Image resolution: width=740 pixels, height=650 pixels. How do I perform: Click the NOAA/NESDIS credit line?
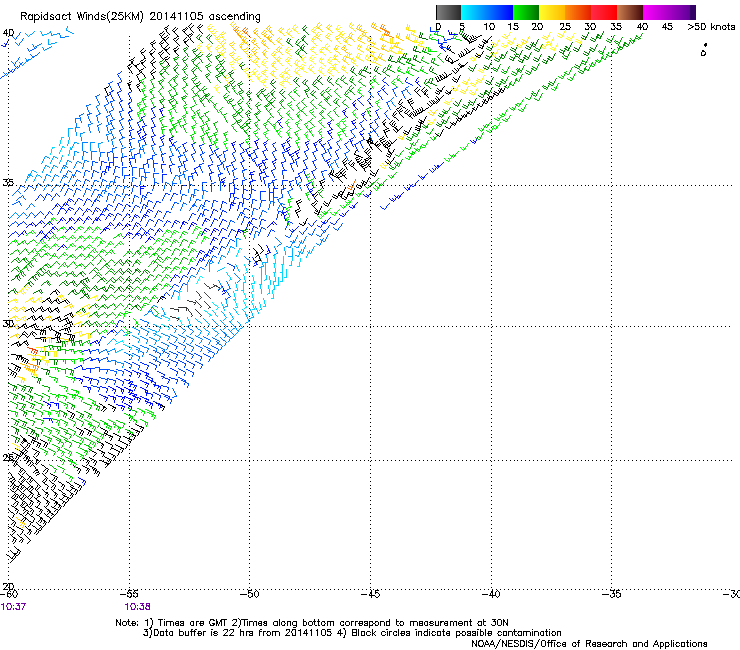click(589, 644)
